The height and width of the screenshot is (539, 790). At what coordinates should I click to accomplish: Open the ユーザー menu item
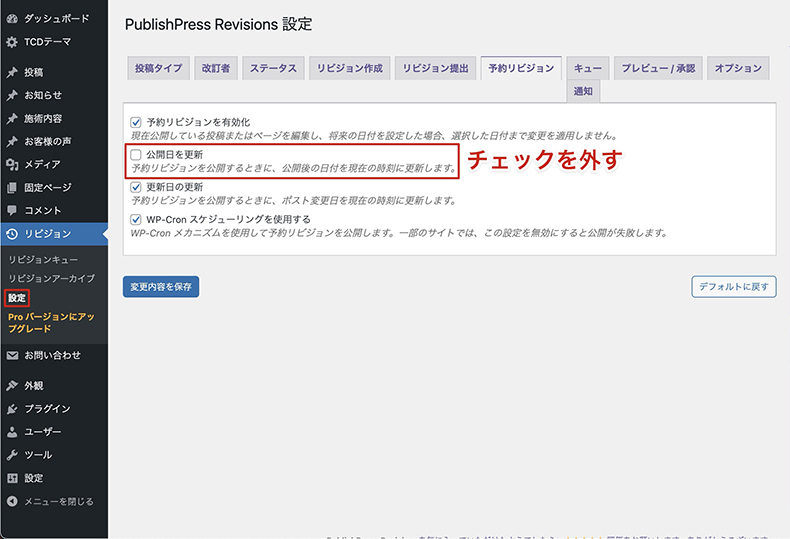54,432
